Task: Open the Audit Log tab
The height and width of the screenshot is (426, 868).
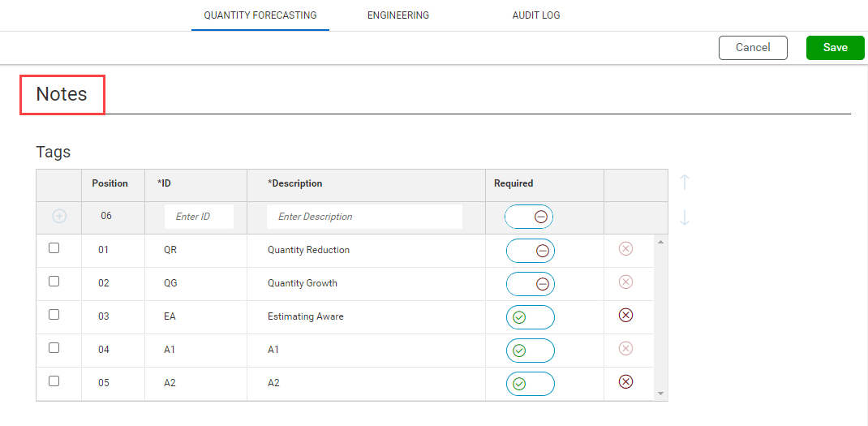Action: pos(535,15)
